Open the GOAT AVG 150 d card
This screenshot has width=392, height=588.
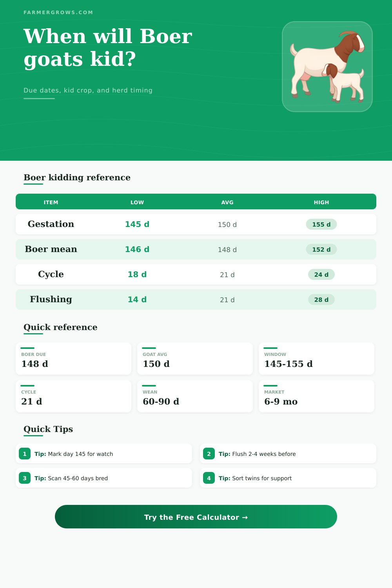(x=195, y=359)
